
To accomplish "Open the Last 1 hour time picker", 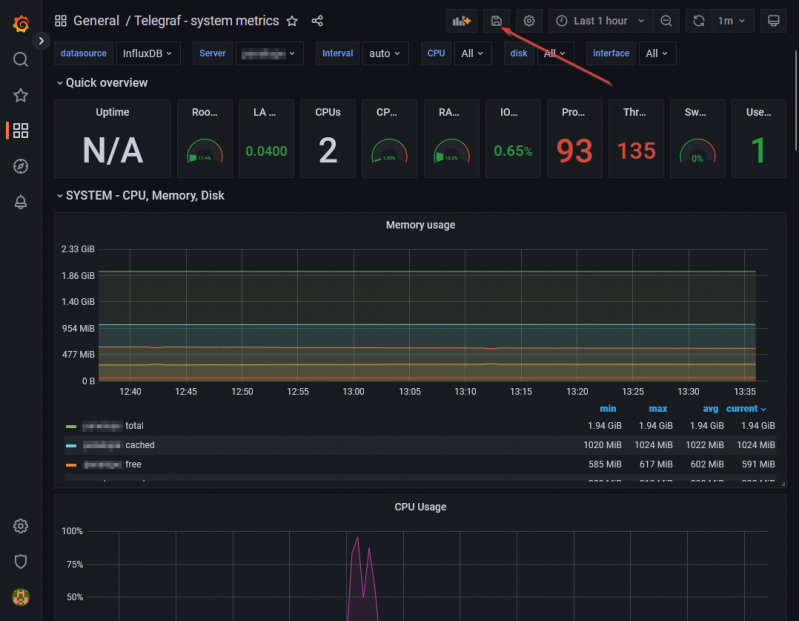I will click(x=601, y=21).
